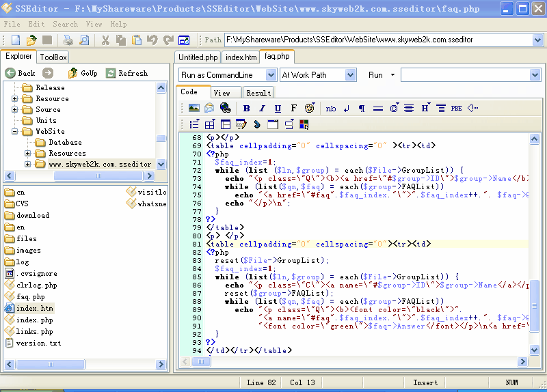Open Print Preview from the toolbar
This screenshot has width=547, height=392.
point(84,40)
